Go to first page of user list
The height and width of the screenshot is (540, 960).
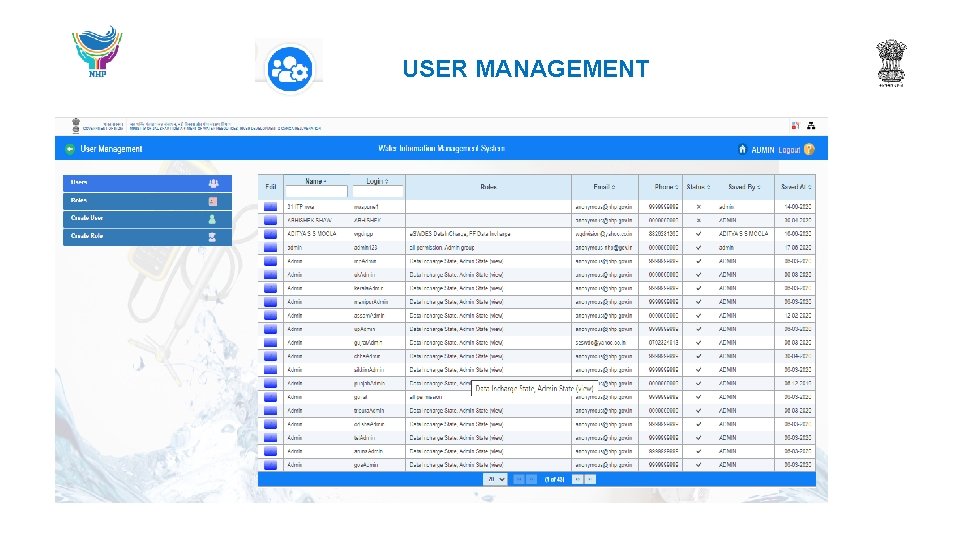tap(519, 479)
